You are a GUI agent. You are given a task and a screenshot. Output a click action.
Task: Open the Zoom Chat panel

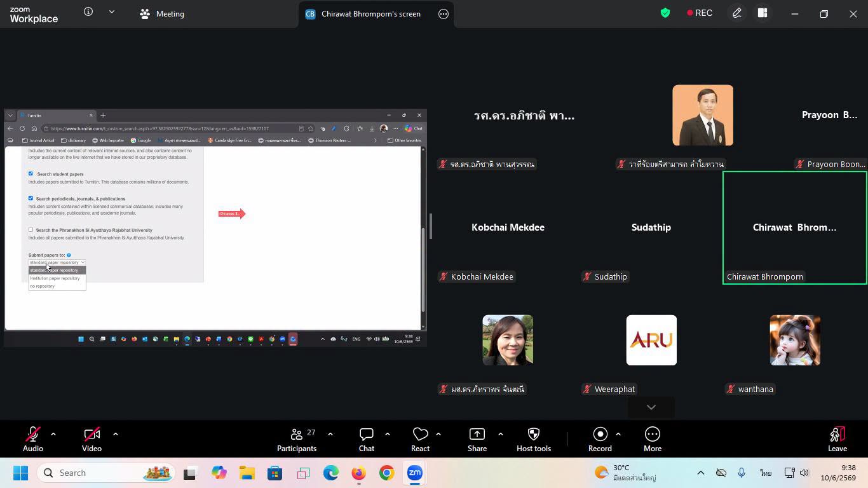(x=367, y=439)
